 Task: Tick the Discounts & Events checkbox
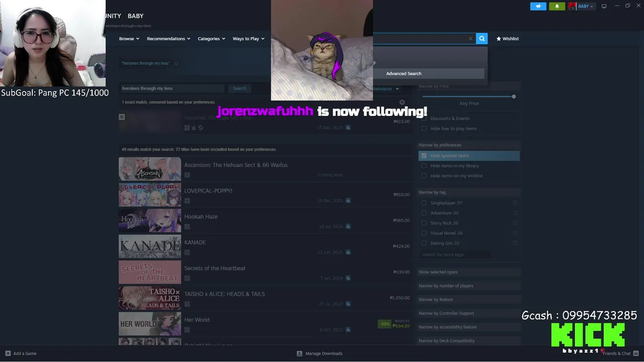coord(424,119)
